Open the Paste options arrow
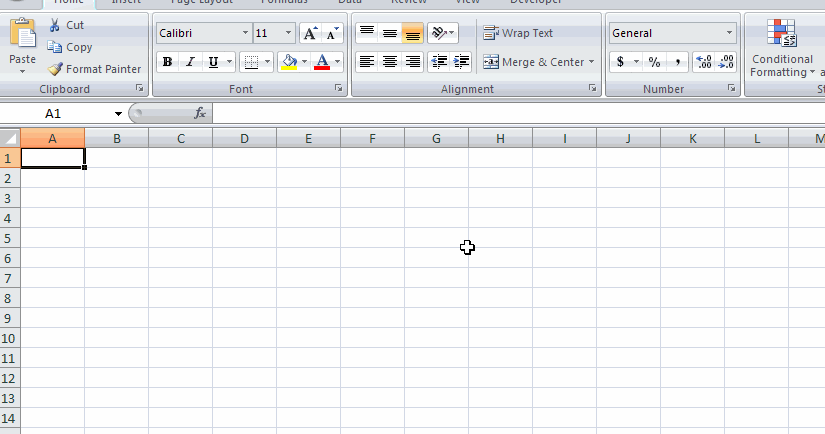Image resolution: width=825 pixels, height=434 pixels. [23, 71]
